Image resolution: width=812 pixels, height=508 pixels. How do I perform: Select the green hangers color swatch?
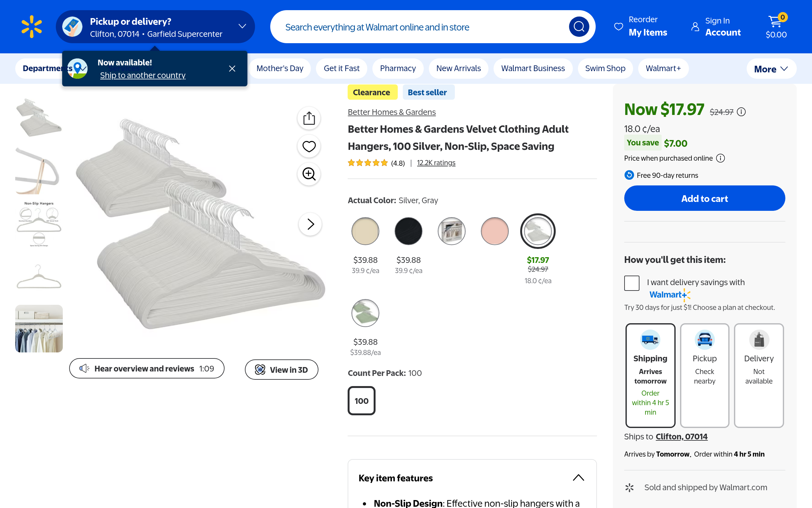click(365, 313)
